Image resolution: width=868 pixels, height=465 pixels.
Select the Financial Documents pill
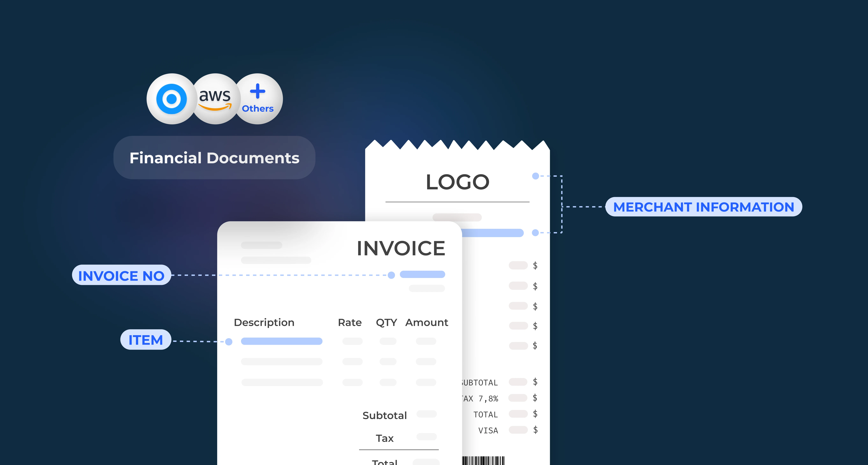(x=214, y=158)
